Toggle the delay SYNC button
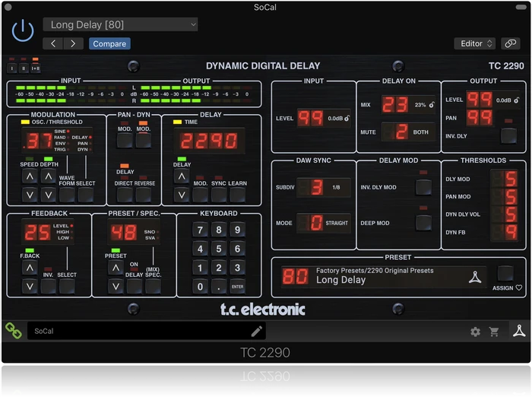The width and height of the screenshot is (532, 397). [x=219, y=195]
